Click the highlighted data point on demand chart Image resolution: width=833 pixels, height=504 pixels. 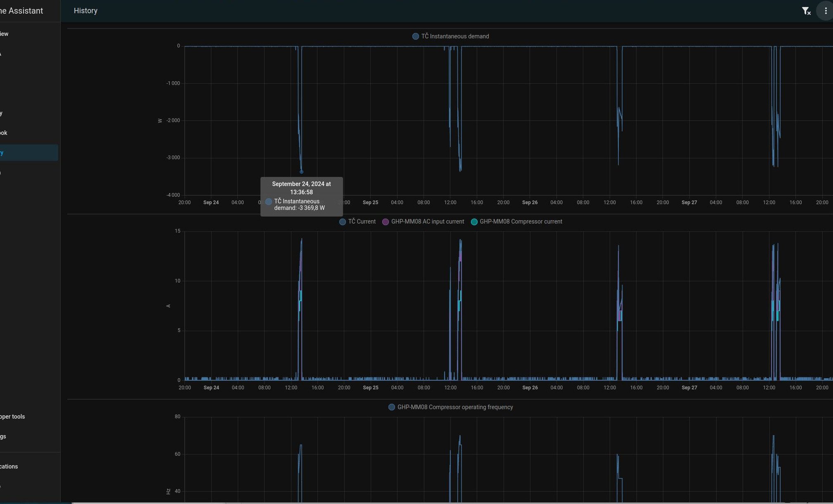[x=301, y=172]
